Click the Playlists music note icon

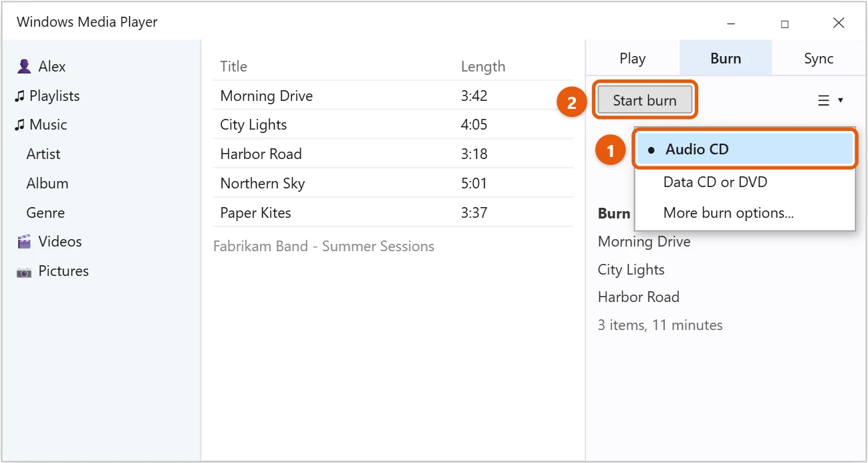pos(19,96)
